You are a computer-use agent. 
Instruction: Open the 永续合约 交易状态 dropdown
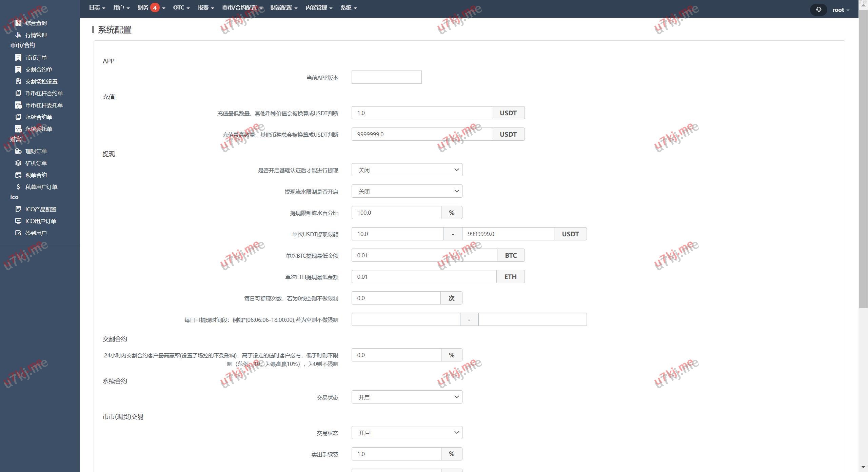pos(407,397)
